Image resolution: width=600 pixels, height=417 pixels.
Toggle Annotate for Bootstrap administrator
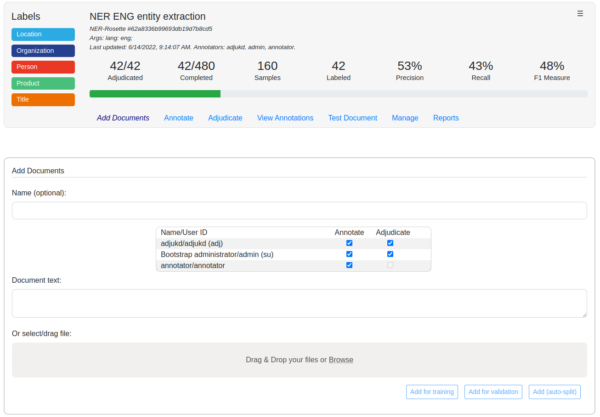pyautogui.click(x=349, y=254)
